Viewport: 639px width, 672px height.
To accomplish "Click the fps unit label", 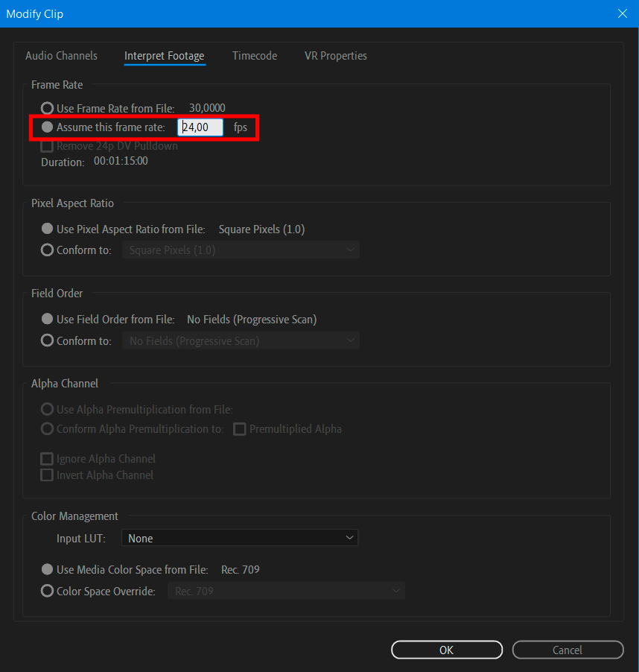I will pos(241,127).
